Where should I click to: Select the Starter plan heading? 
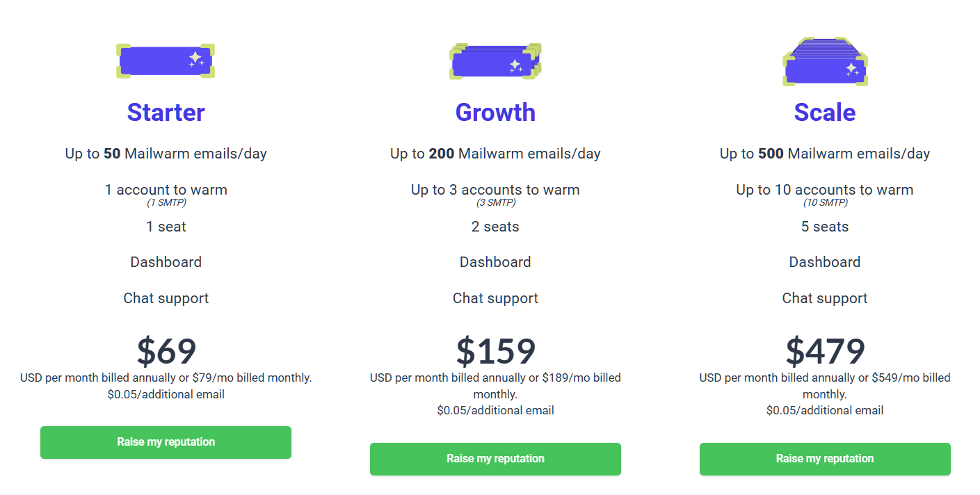tap(166, 113)
